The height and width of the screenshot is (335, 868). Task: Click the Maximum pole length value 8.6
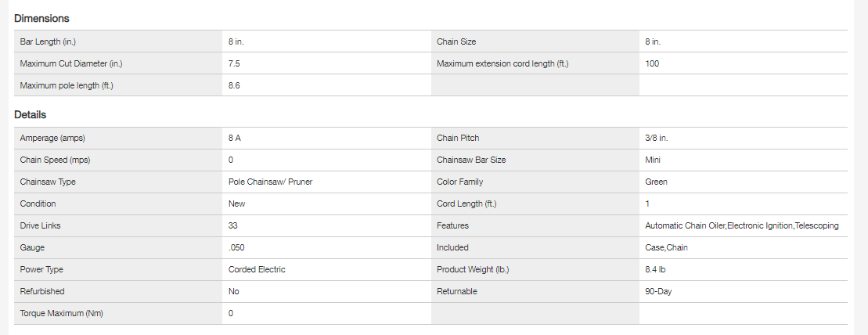pos(235,85)
